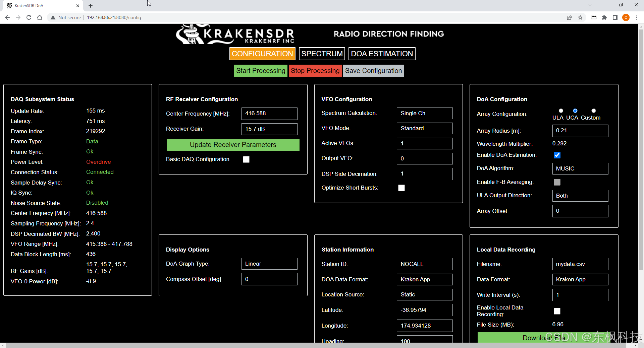Open the Location Source dropdown

tap(425, 294)
